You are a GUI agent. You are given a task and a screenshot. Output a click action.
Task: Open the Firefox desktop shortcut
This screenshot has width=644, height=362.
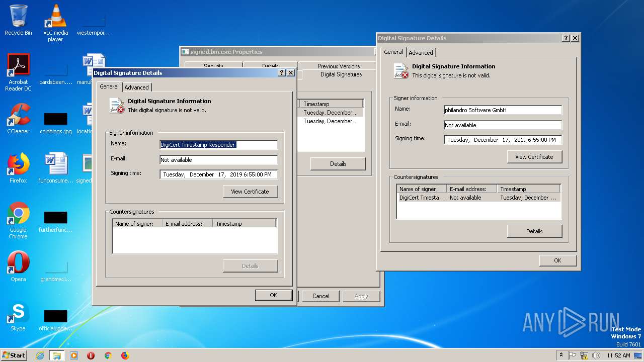coord(18,168)
